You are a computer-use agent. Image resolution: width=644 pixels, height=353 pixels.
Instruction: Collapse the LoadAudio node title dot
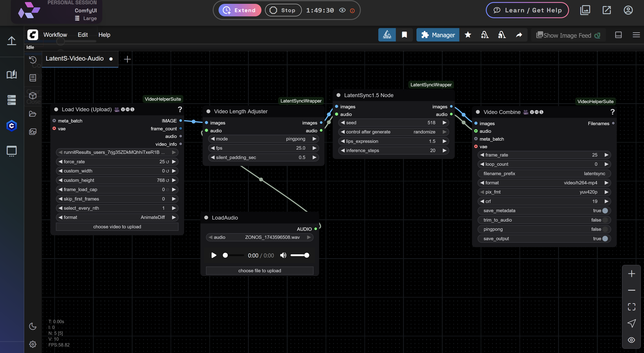[x=206, y=218]
